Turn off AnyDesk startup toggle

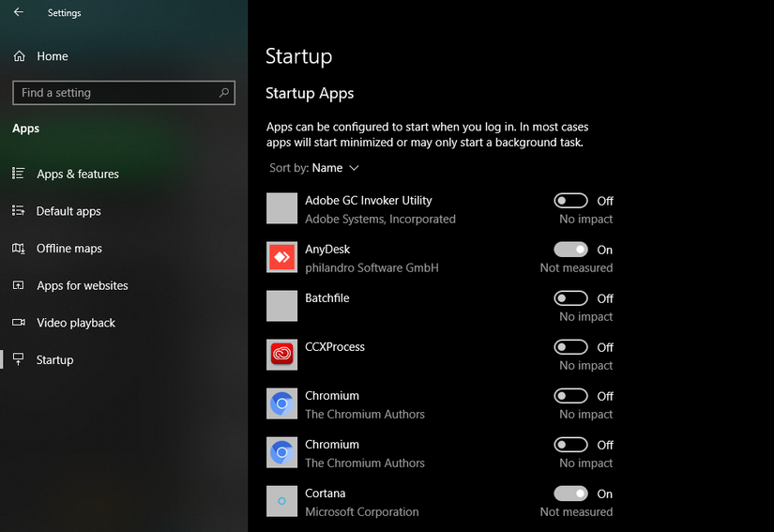click(x=570, y=250)
